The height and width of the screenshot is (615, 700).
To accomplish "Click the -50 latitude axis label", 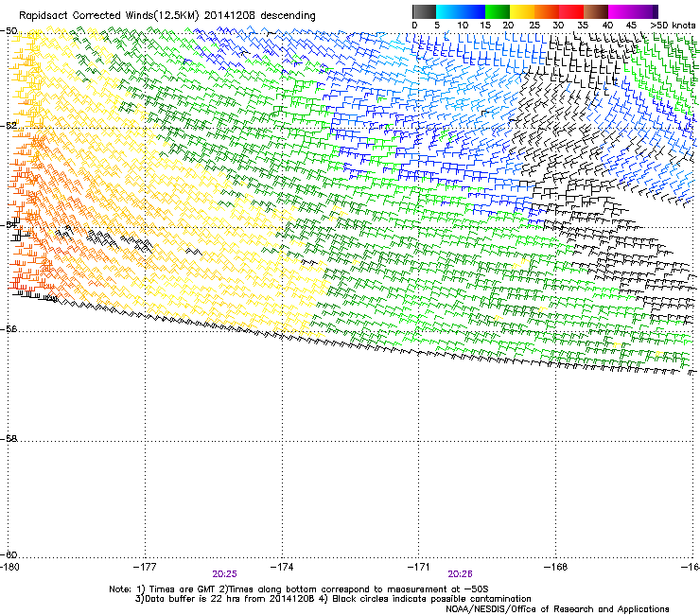I will tap(9, 31).
